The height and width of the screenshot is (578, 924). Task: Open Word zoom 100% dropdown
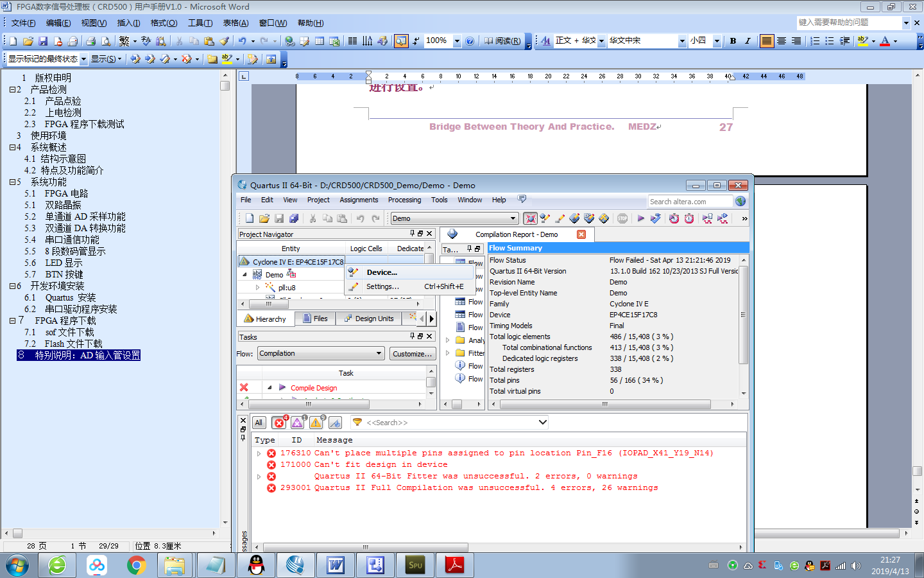(457, 41)
